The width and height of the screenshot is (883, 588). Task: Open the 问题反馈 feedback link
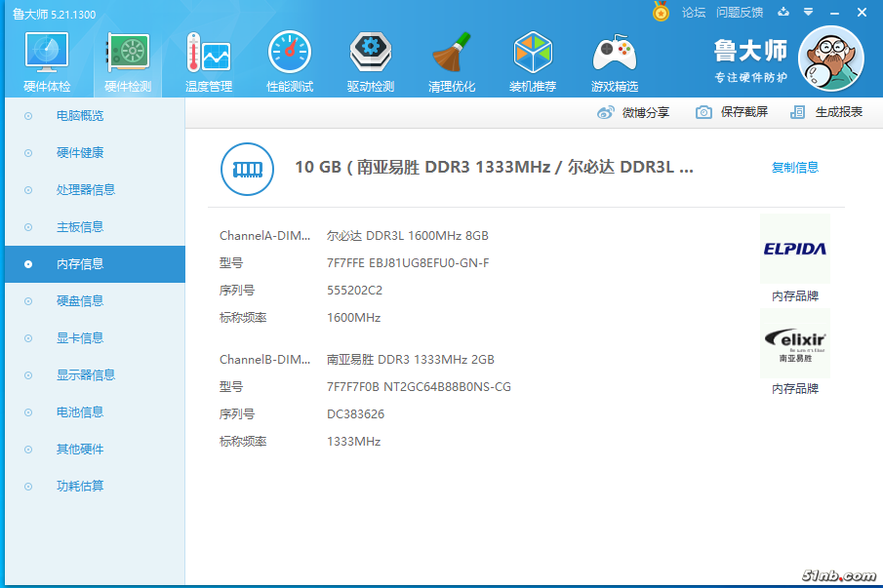pyautogui.click(x=740, y=13)
